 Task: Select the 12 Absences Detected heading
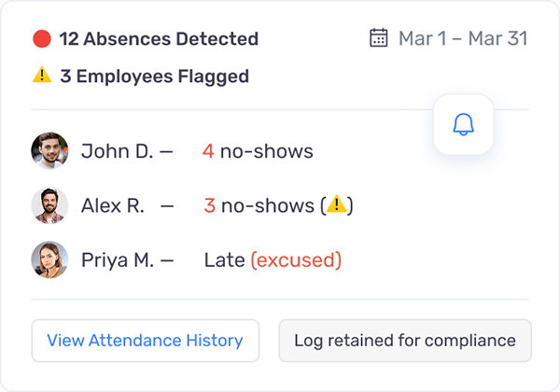(x=159, y=38)
